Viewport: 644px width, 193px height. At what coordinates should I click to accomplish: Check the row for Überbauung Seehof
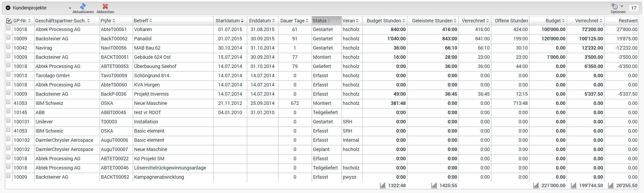[8, 66]
